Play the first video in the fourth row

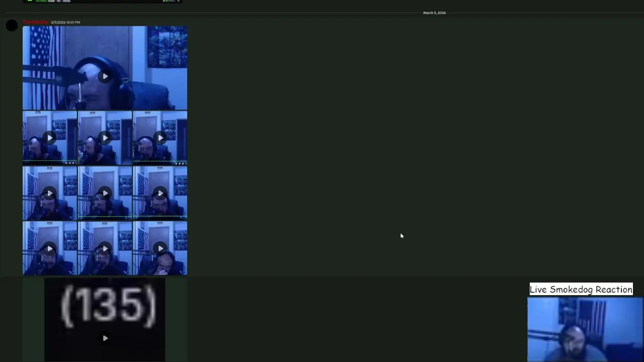[50, 248]
